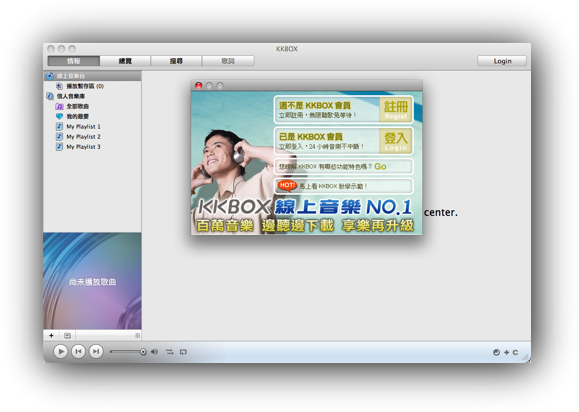
Task: Click the Login button in the toolbar
Action: [x=502, y=61]
